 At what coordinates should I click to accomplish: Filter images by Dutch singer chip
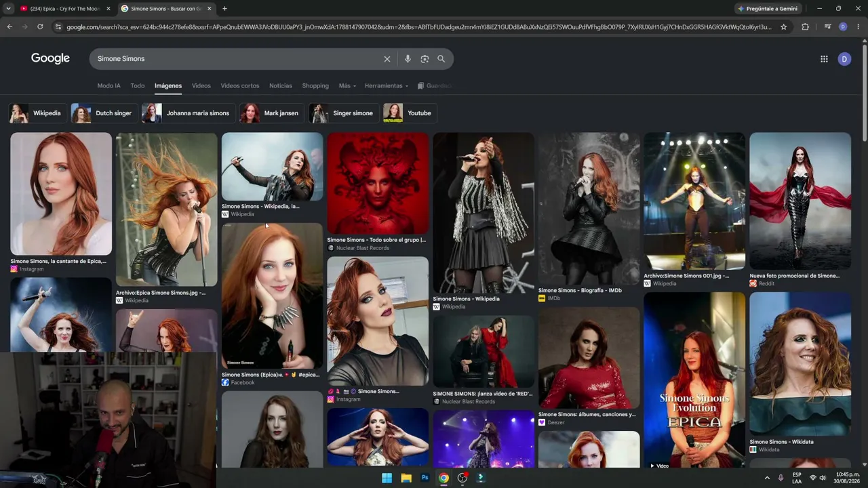point(104,113)
